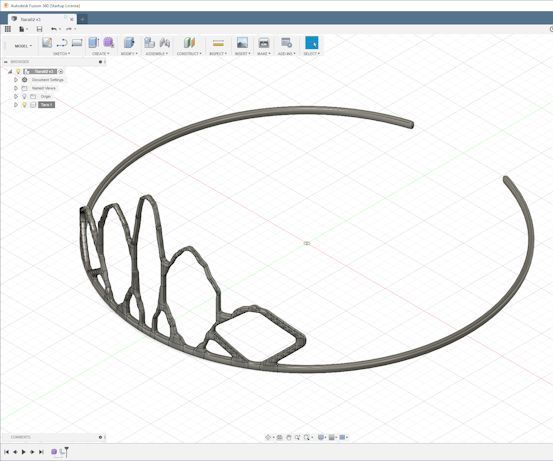Viewport: 553px width, 461px height.
Task: Play the timeline
Action: click(23, 451)
